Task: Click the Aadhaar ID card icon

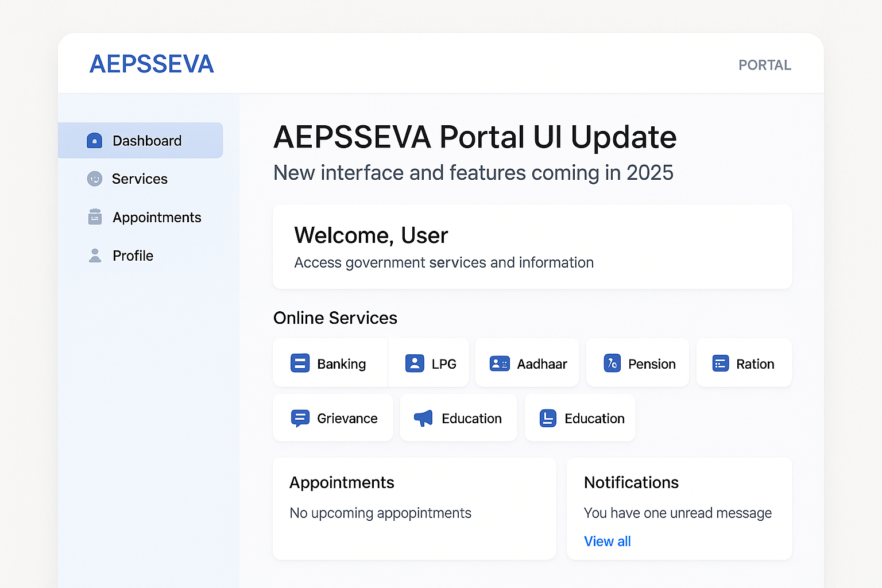Action: click(500, 363)
